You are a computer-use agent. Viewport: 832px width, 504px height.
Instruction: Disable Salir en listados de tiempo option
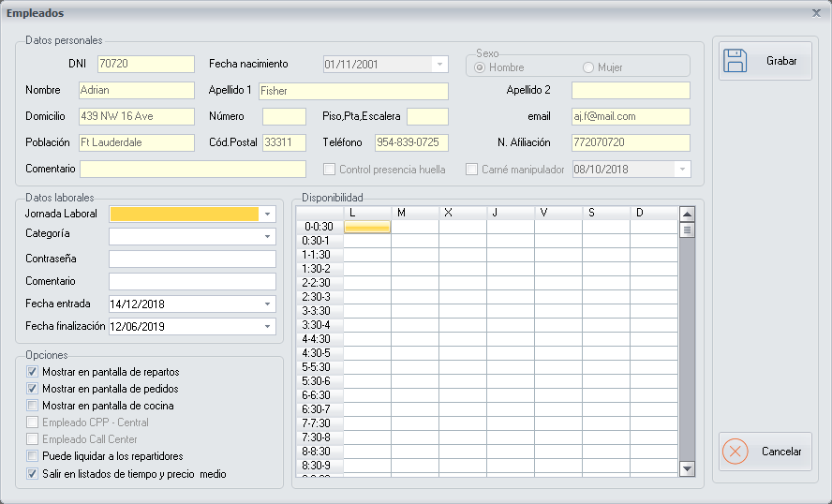coord(33,474)
